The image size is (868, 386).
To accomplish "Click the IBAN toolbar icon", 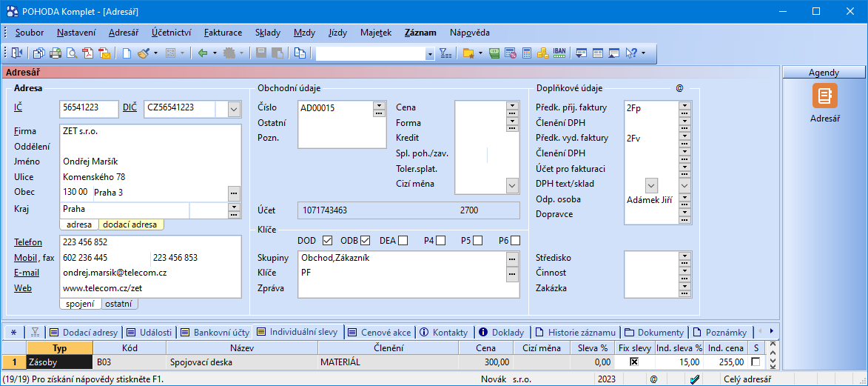I will pyautogui.click(x=559, y=53).
